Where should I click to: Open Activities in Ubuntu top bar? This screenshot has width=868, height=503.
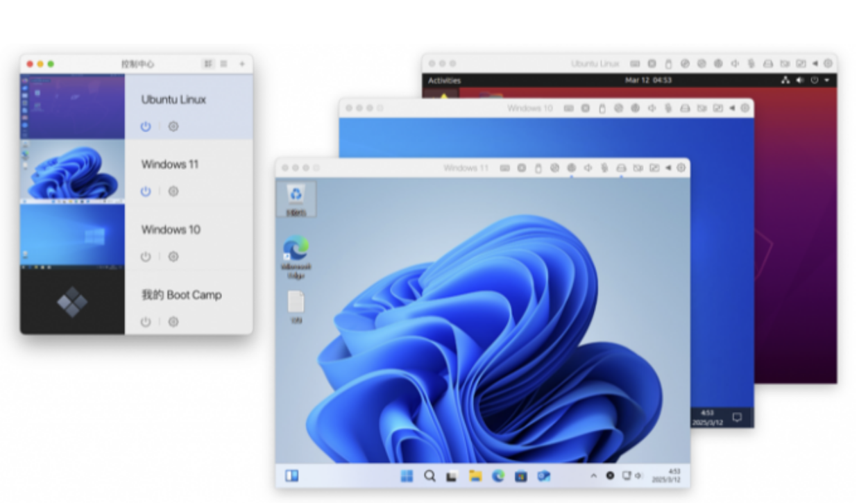click(444, 80)
